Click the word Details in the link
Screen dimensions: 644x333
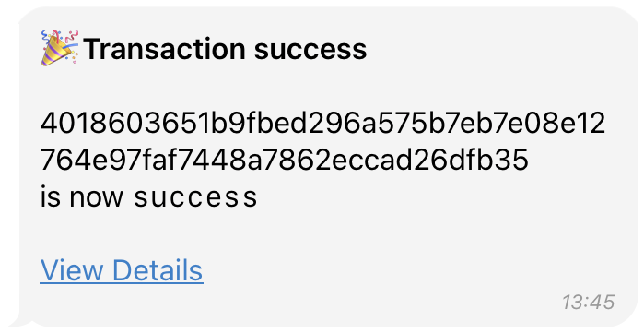point(158,270)
